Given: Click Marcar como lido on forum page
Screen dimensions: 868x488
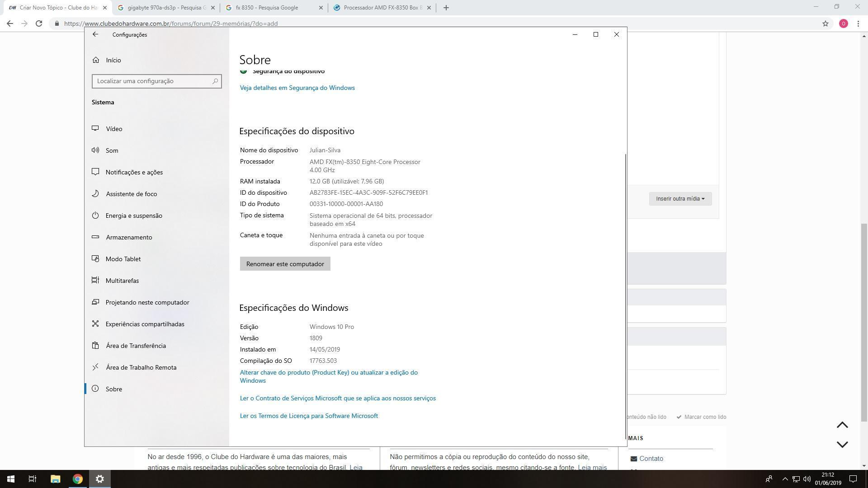Looking at the screenshot, I should pos(701,417).
